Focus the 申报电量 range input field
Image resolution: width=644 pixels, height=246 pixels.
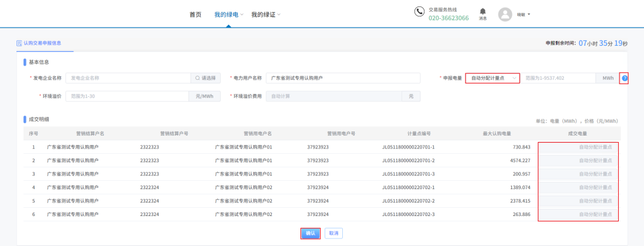558,78
